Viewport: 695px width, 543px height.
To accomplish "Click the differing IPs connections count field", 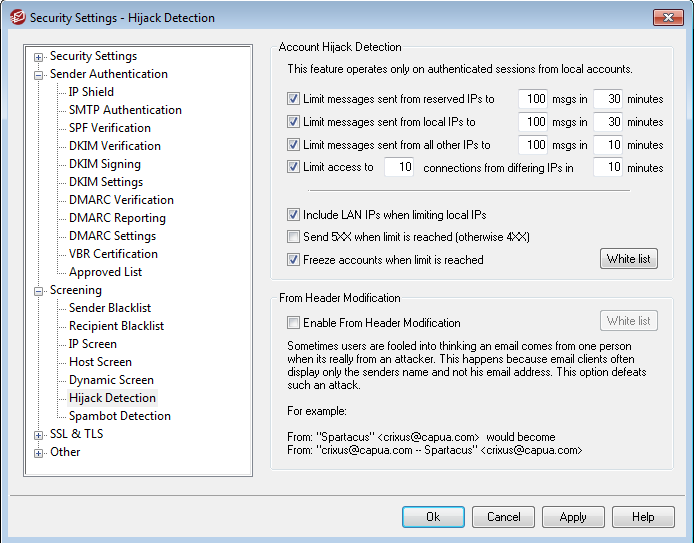I will (399, 167).
